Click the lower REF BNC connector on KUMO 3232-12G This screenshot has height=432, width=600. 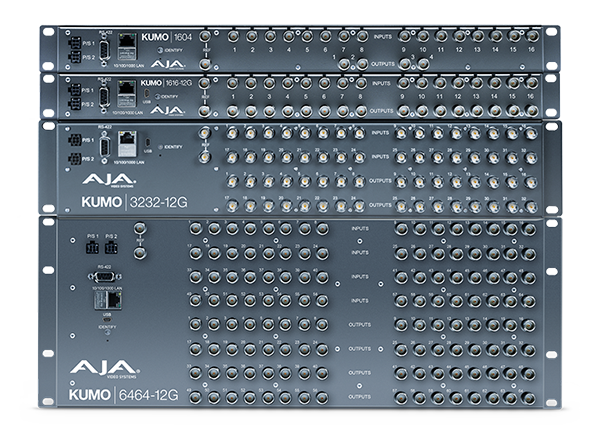coord(205,157)
